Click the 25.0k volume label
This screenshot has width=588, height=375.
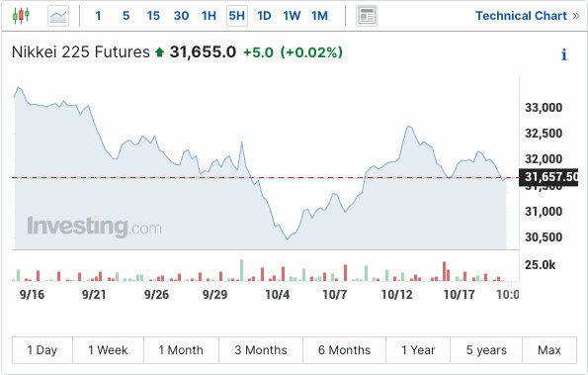pyautogui.click(x=540, y=265)
